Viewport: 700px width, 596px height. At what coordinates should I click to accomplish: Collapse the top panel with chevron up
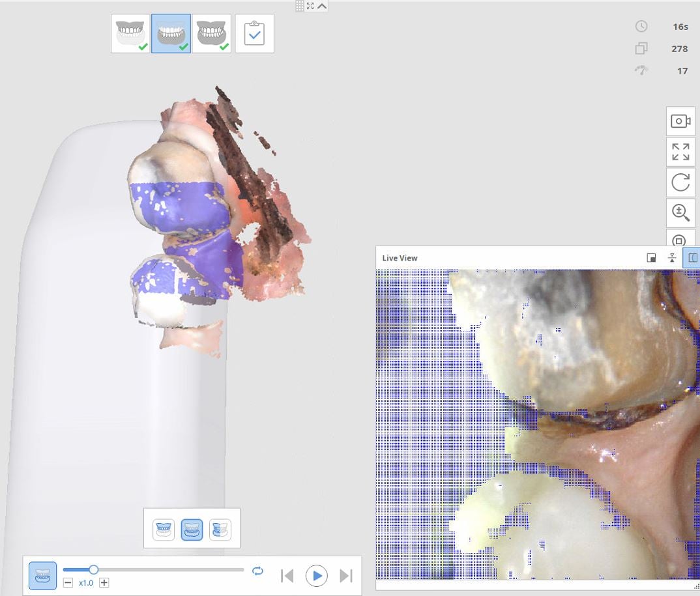(x=322, y=6)
